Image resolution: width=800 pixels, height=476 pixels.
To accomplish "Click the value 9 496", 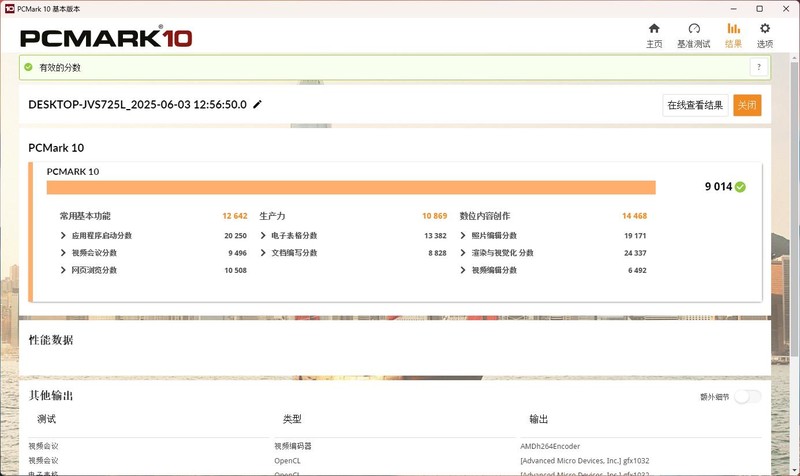I will pyautogui.click(x=237, y=253).
